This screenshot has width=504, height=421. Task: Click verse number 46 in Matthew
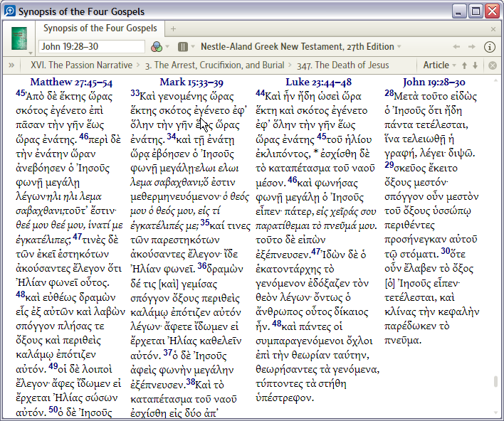[x=83, y=137]
